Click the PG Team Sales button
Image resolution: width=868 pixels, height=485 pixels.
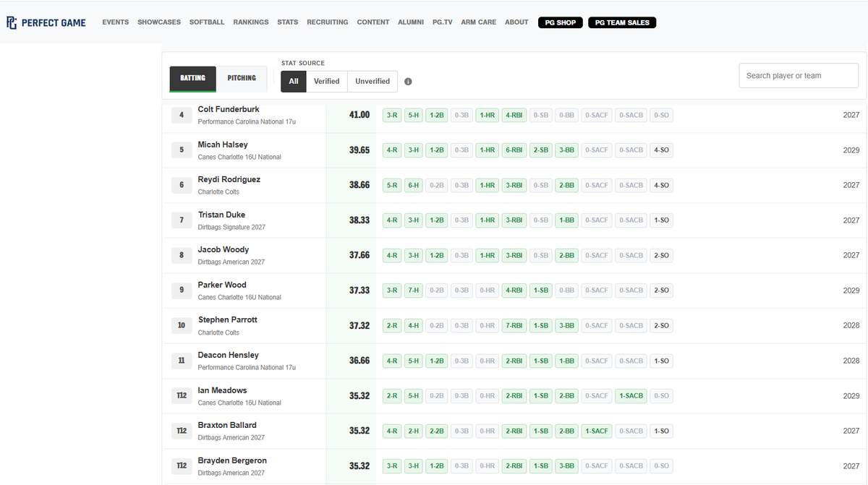pos(622,22)
